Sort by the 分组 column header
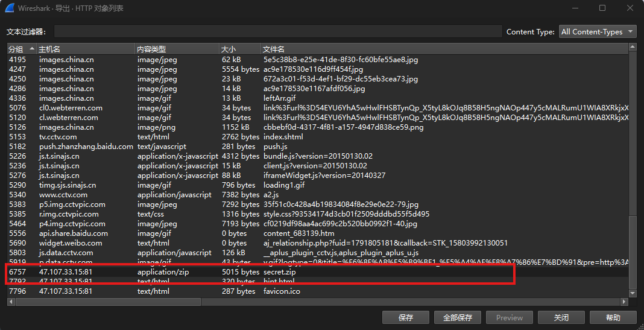Image resolution: width=644 pixels, height=330 pixels. [x=22, y=49]
